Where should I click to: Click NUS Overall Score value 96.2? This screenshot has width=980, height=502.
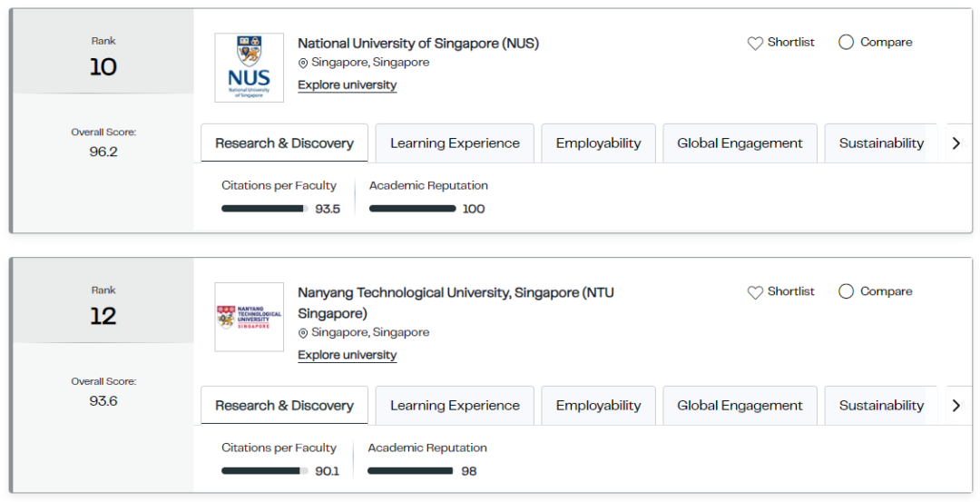103,152
